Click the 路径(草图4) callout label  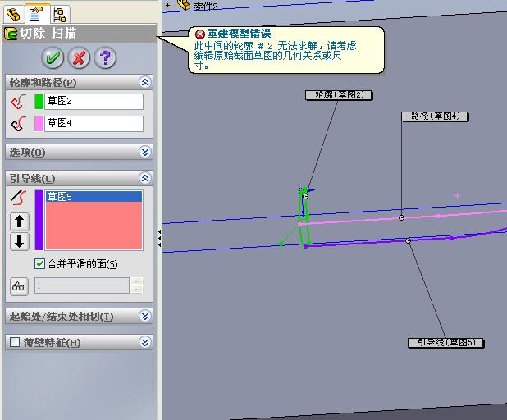[x=435, y=116]
